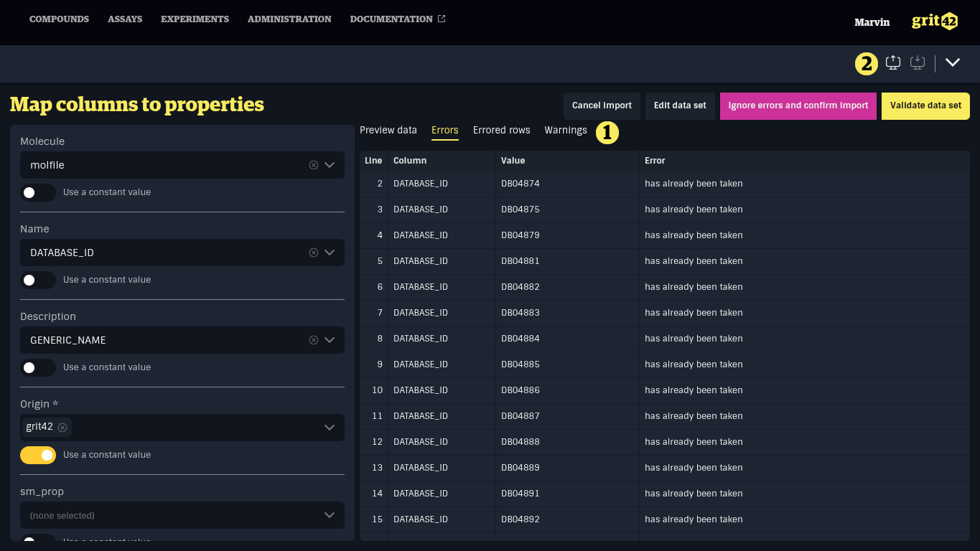Image resolution: width=980 pixels, height=551 pixels.
Task: Click value DB04885 in the table
Action: [x=521, y=364]
